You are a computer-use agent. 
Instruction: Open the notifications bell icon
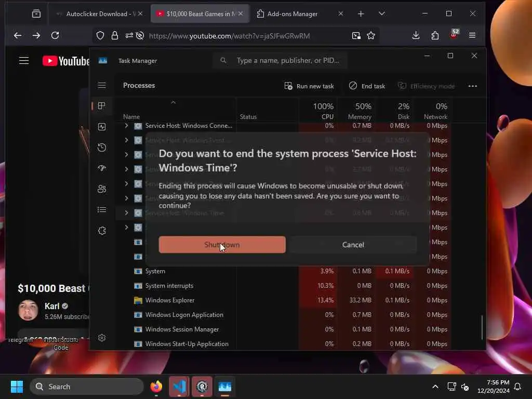tap(517, 387)
